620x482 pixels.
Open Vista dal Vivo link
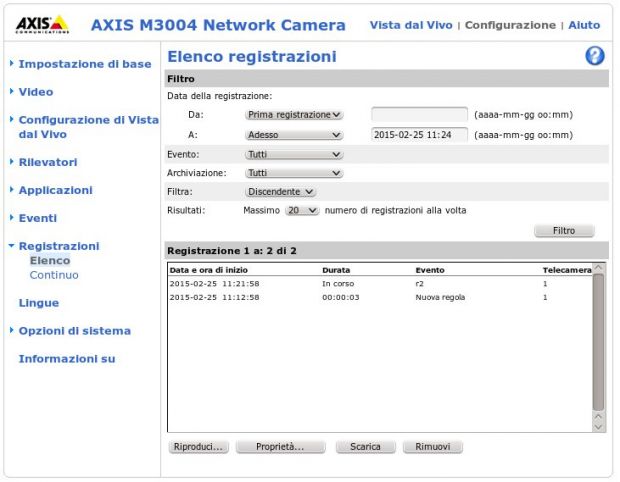tap(411, 25)
